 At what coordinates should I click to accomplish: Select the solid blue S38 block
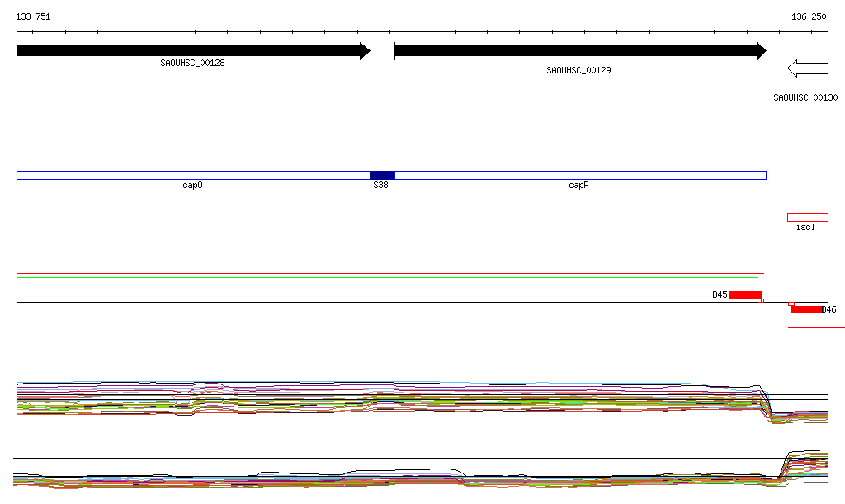(x=382, y=175)
